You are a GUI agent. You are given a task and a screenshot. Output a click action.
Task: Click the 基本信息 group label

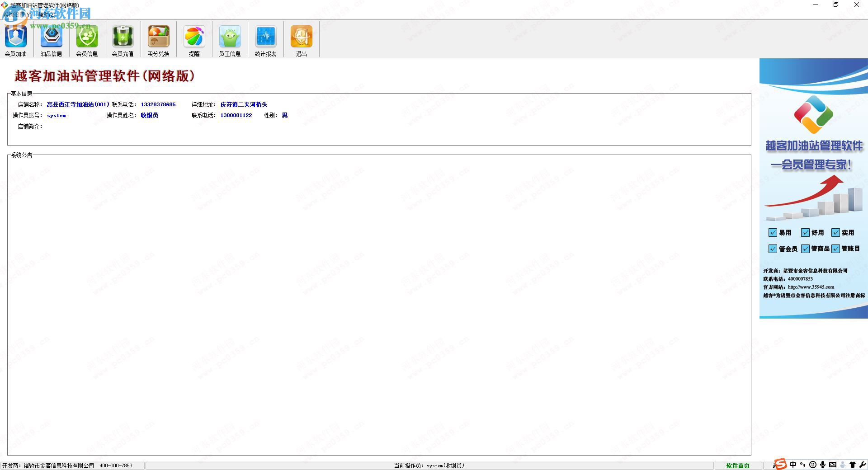(x=21, y=94)
